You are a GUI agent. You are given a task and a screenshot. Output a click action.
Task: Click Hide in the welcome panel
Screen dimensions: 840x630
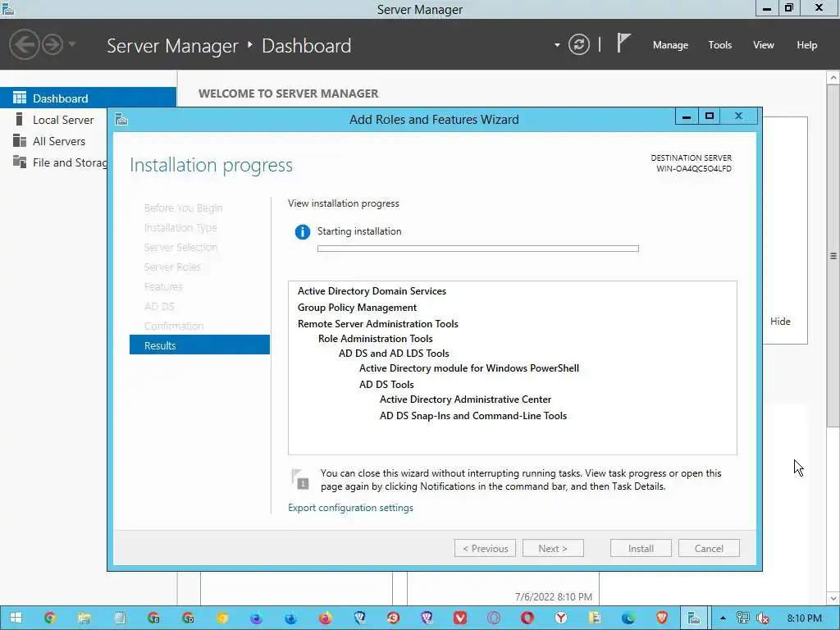(x=780, y=321)
